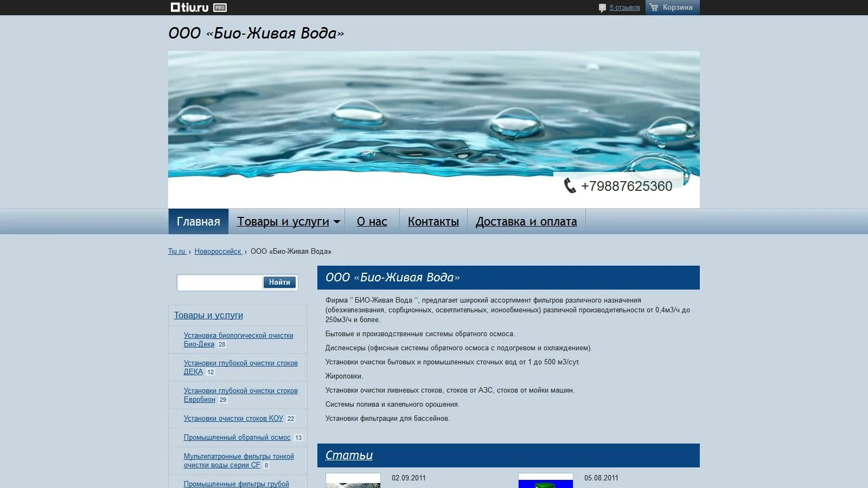This screenshot has height=488, width=868.
Task: Click the ООО «Био-Живая Вода» breadcrumb text
Action: pyautogui.click(x=291, y=252)
